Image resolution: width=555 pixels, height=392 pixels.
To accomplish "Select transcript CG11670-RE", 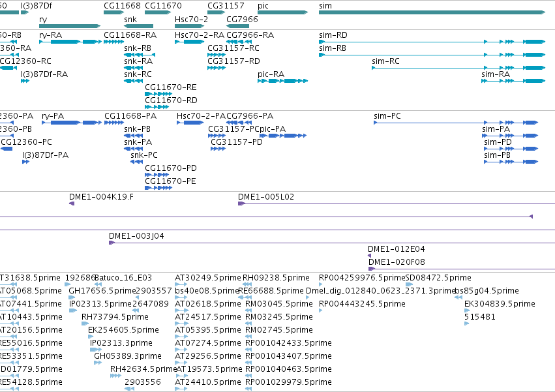I will 158,94.
